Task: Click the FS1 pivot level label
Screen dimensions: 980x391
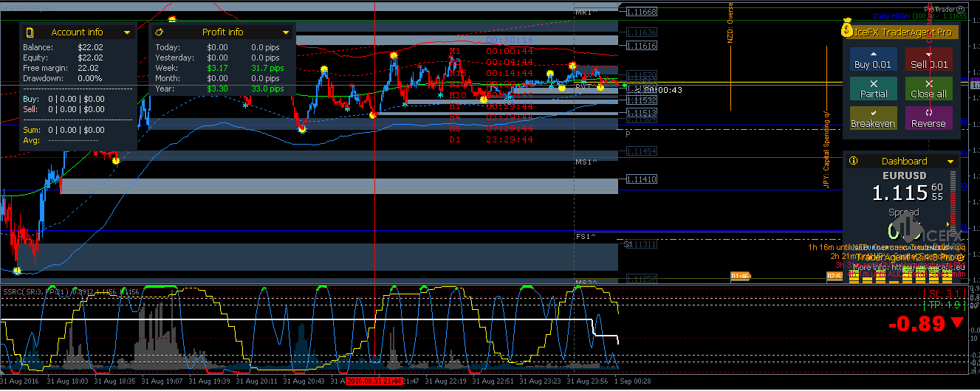Action: [x=586, y=236]
